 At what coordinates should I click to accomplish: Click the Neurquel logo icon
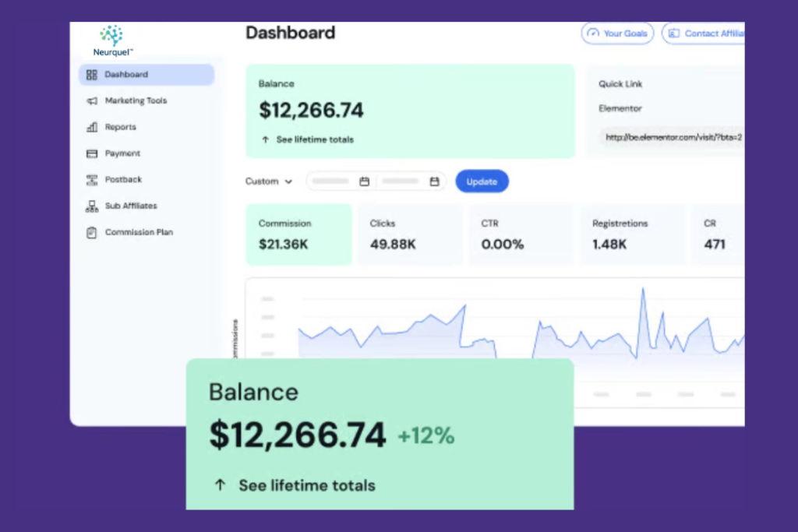112,35
